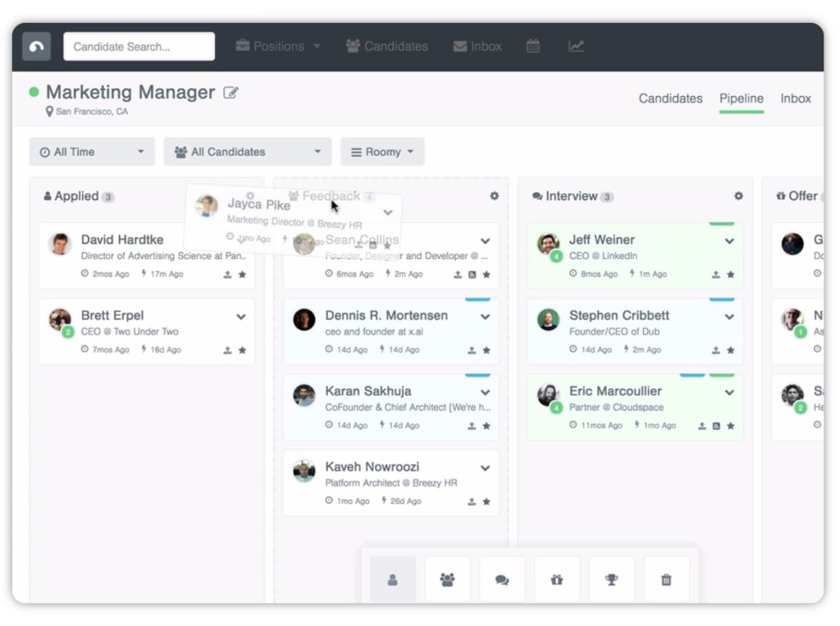Click the Breezy logo home icon
This screenshot has height=626, width=840.
click(36, 47)
